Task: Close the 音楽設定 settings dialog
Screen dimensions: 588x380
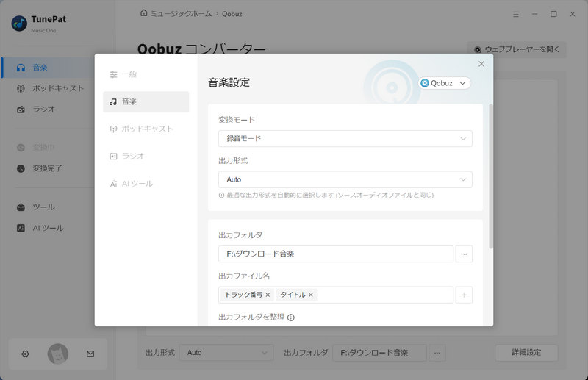Action: click(481, 64)
